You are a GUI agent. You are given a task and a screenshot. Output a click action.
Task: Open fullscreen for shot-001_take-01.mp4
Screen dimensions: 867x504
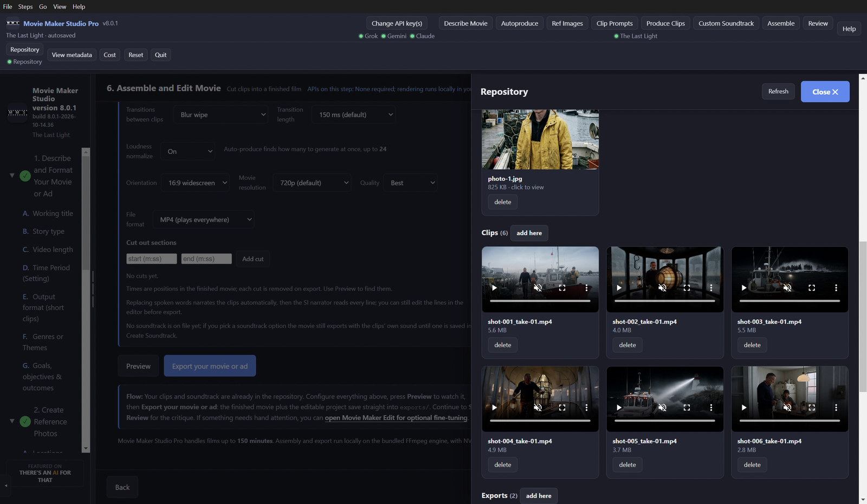(x=562, y=288)
